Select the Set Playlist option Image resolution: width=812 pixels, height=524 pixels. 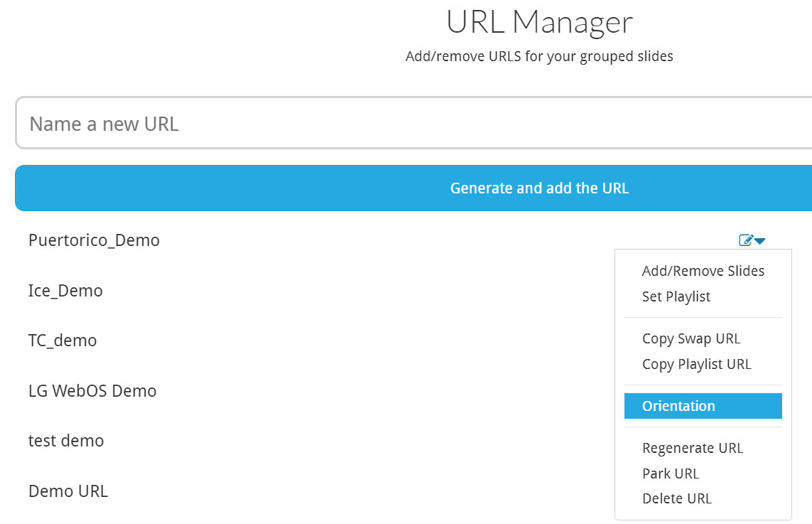tap(676, 296)
